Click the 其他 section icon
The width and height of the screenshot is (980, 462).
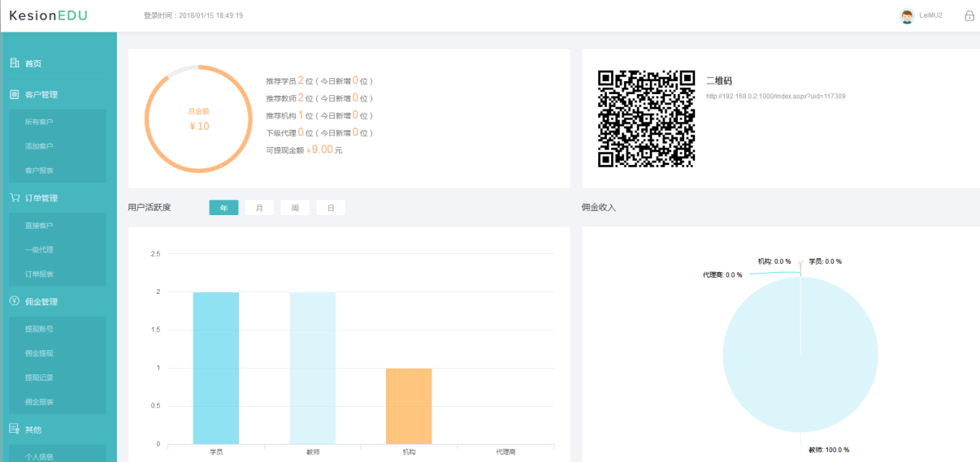click(15, 429)
